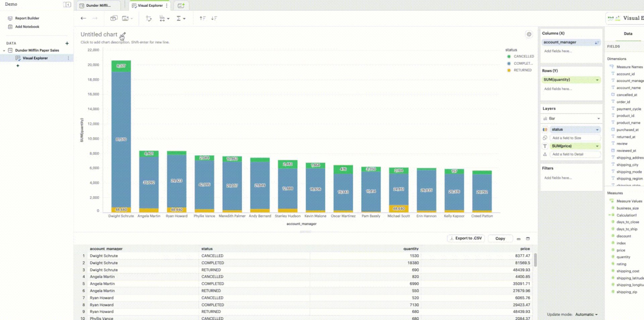
Task: Click Export to .CSV button
Action: click(x=466, y=238)
